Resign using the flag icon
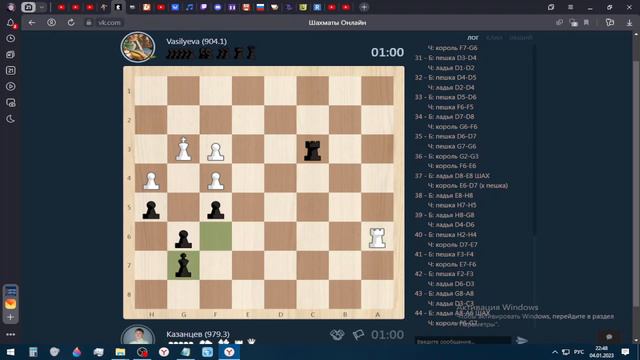The height and width of the screenshot is (360, 640). 358,335
